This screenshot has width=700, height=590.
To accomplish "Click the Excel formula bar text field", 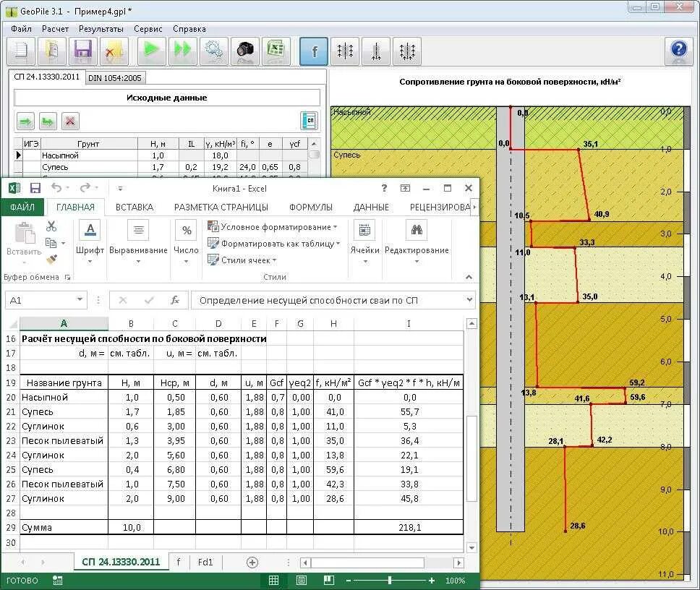I will 325,300.
